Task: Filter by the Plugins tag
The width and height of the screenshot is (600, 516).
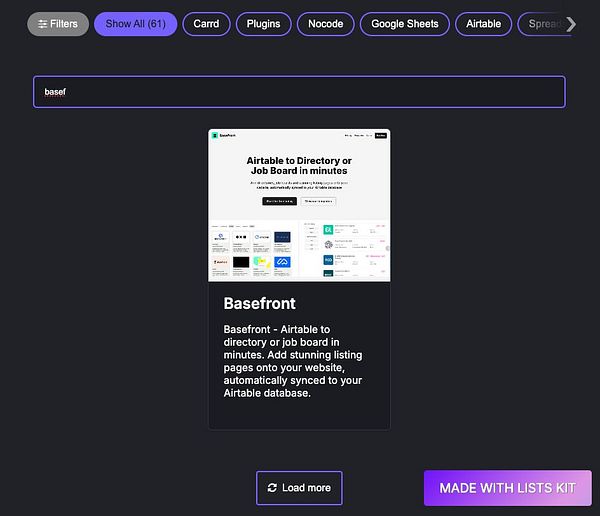Action: [263, 24]
